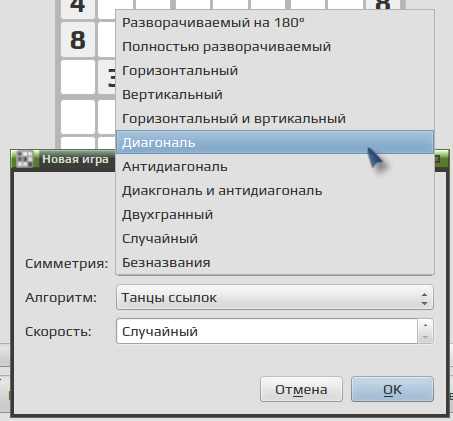Choose "Безназвания" symmetry option
Screen dimensions: 453x421
click(x=275, y=263)
